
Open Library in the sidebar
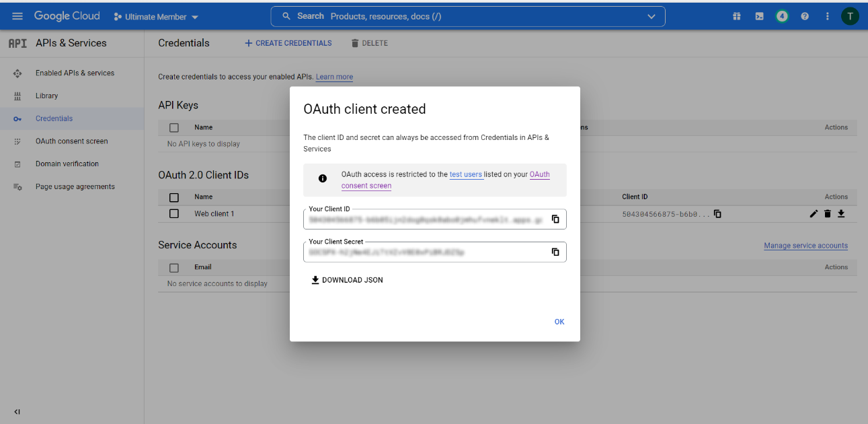47,96
